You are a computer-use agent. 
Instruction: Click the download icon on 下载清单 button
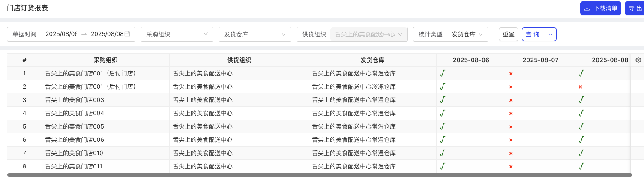click(x=587, y=9)
